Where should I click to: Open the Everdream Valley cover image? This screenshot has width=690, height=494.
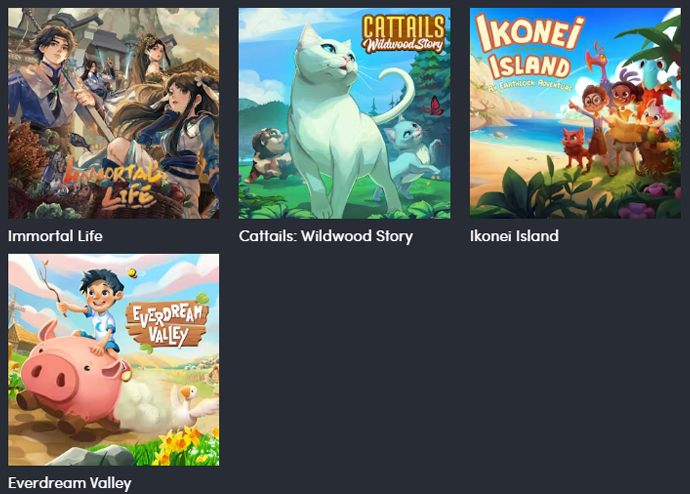pos(114,360)
